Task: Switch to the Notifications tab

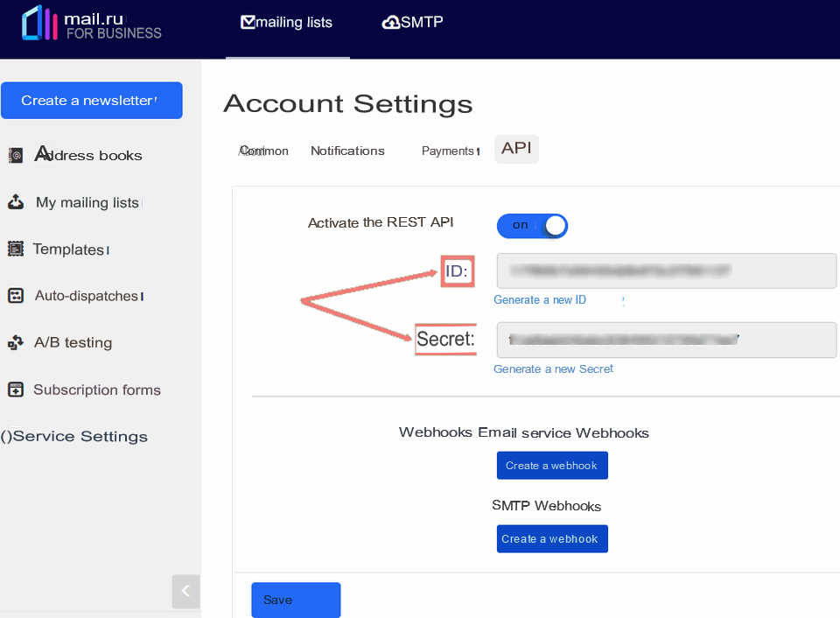Action: [x=347, y=151]
